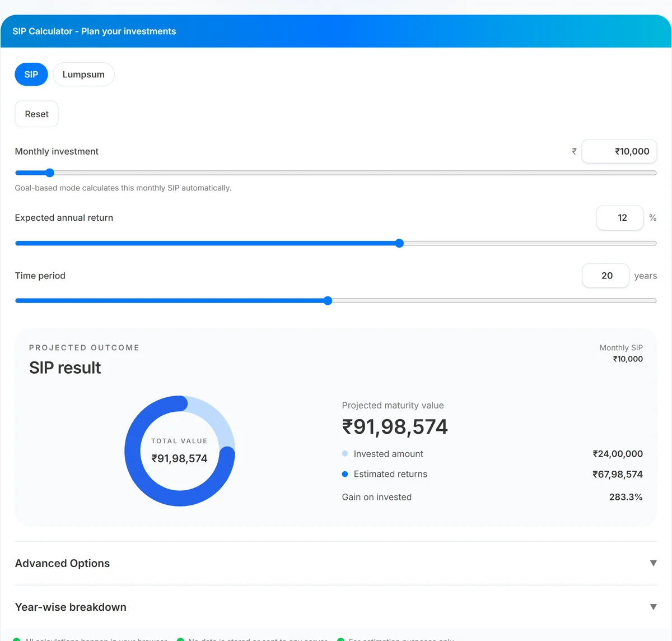Click the dark blue Estimated returns legend dot

tap(345, 474)
